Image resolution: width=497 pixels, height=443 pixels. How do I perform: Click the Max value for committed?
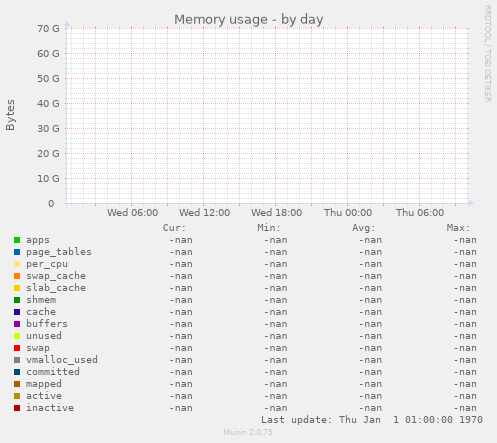465,372
